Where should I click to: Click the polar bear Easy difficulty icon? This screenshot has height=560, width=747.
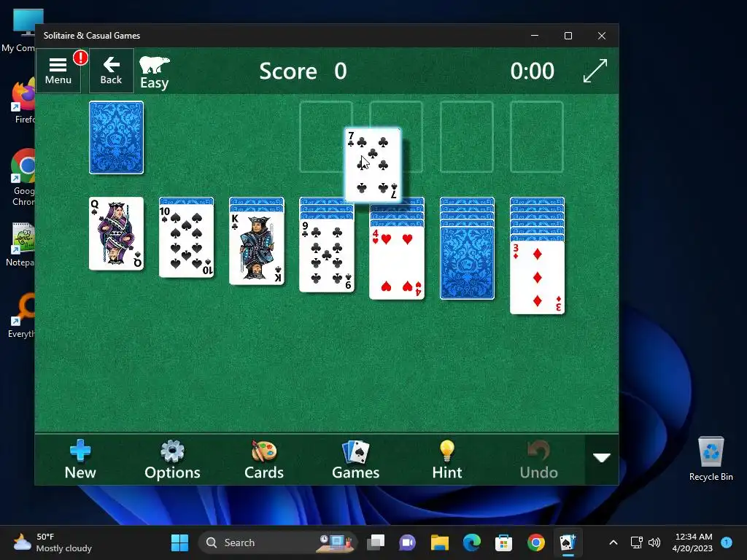click(x=155, y=72)
